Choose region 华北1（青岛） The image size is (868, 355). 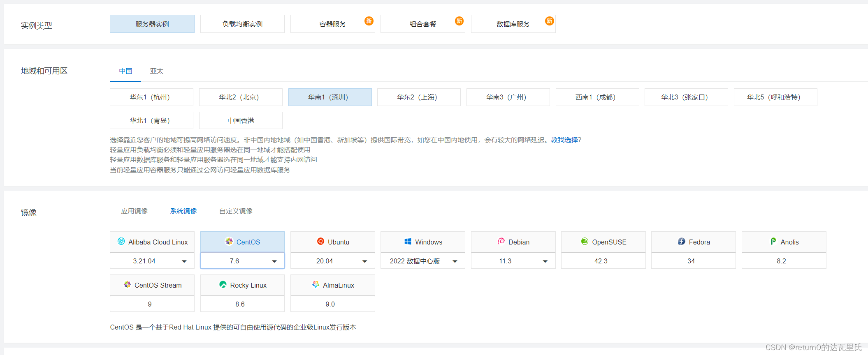[151, 120]
